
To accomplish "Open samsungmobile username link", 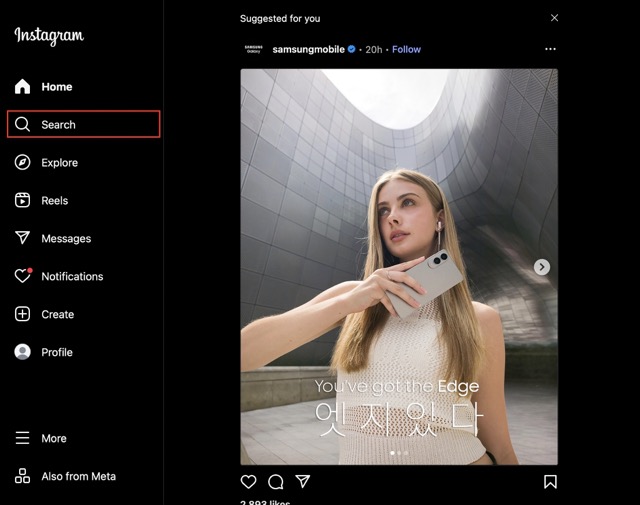I will tap(309, 49).
